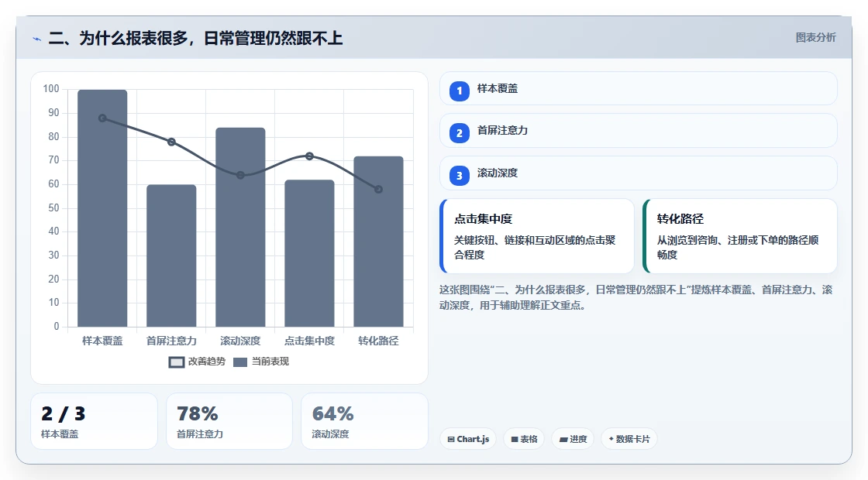
Task: Select the Chart.js tag chip
Action: point(468,439)
